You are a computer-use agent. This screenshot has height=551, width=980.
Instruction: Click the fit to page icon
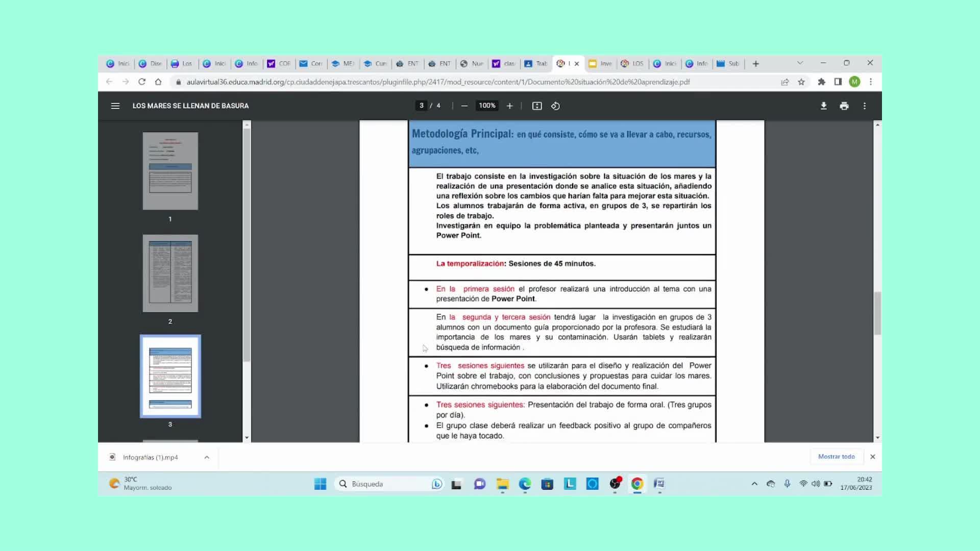tap(537, 106)
